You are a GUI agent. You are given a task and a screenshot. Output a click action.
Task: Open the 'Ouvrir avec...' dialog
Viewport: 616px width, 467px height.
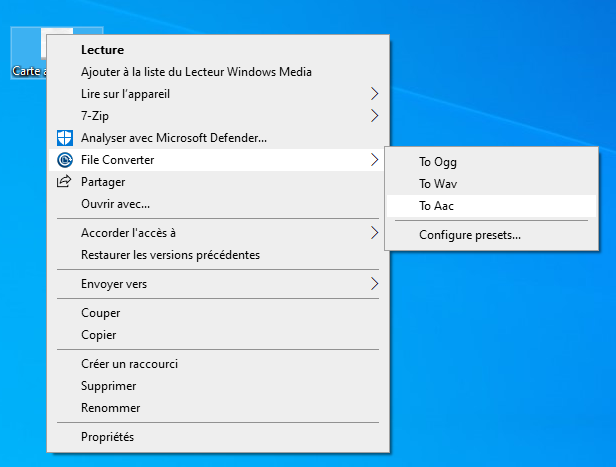(x=115, y=204)
